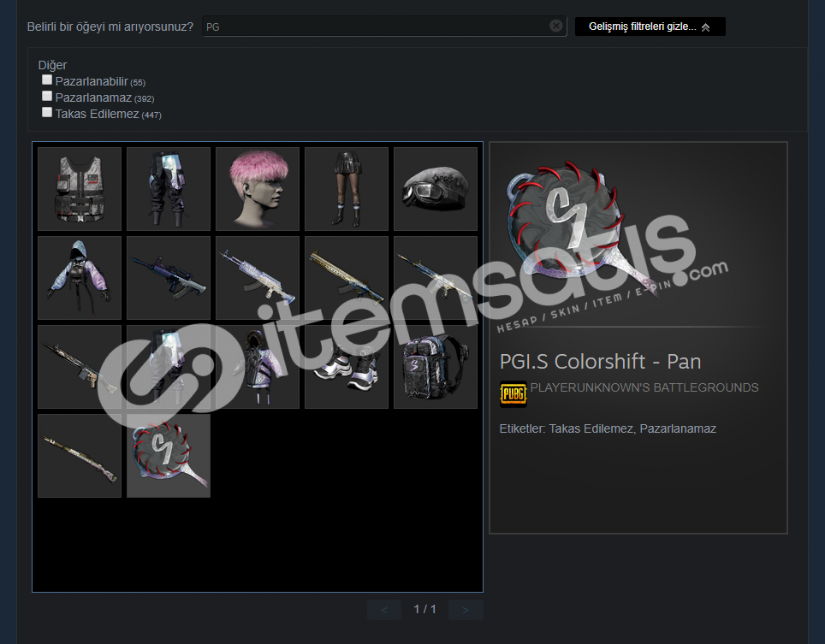The image size is (825, 644).
Task: Select the white and purple sneakers item
Action: click(347, 366)
